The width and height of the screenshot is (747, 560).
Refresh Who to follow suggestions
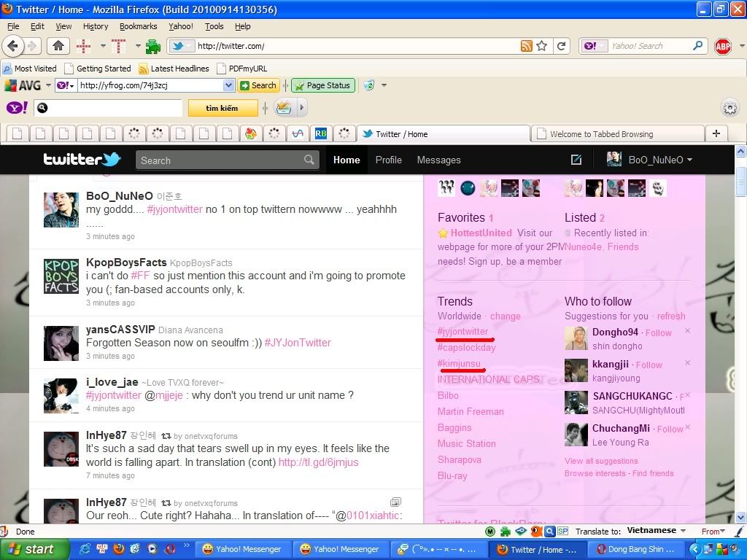click(x=671, y=316)
